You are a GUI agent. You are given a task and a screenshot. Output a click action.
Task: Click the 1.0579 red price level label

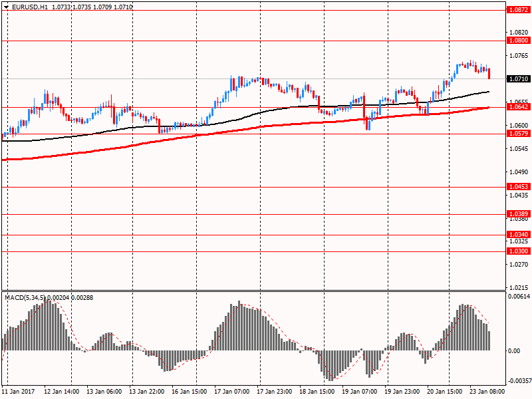point(517,134)
